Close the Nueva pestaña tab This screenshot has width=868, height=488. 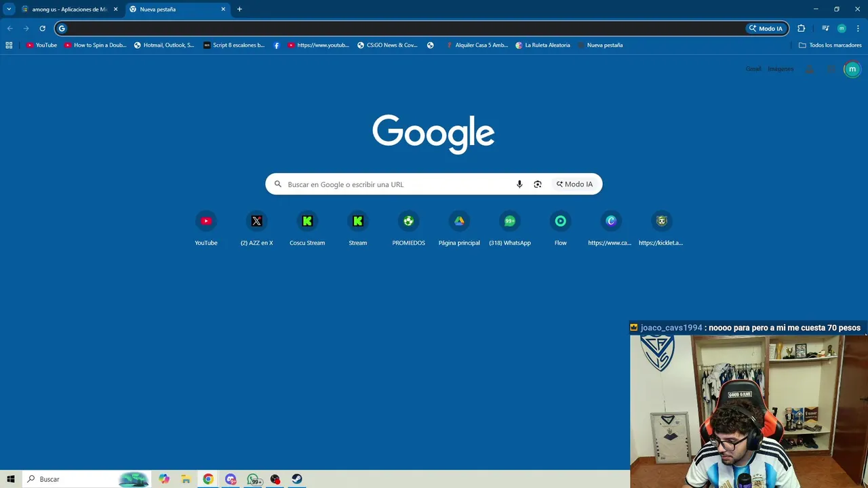pos(223,9)
